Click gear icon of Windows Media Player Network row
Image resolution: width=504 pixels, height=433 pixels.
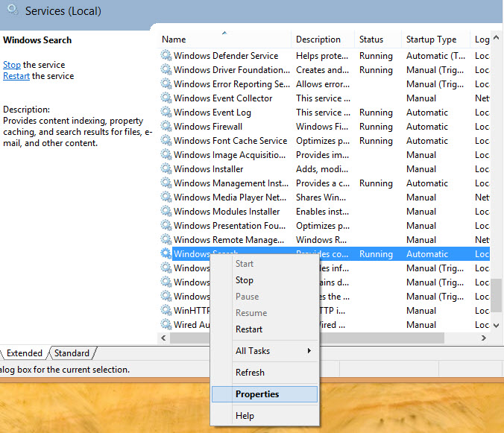[166, 197]
